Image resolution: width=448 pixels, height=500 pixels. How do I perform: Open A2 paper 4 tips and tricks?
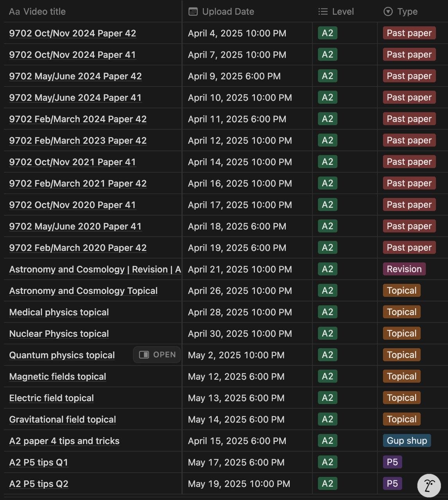[64, 441]
